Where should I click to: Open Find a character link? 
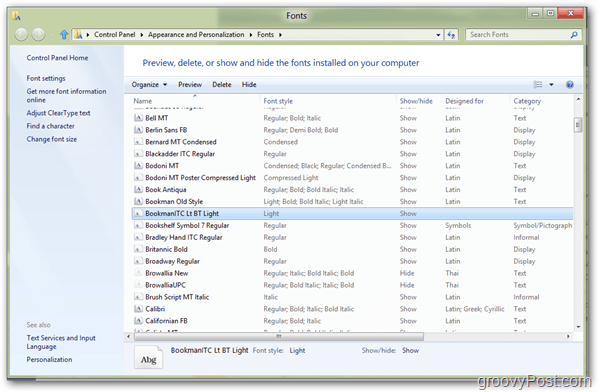click(x=51, y=126)
